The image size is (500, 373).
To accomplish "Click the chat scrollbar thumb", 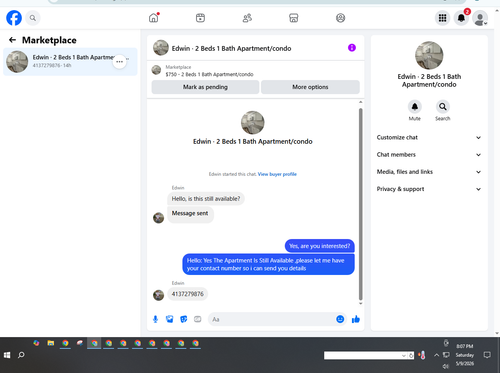I will pyautogui.click(x=361, y=204).
